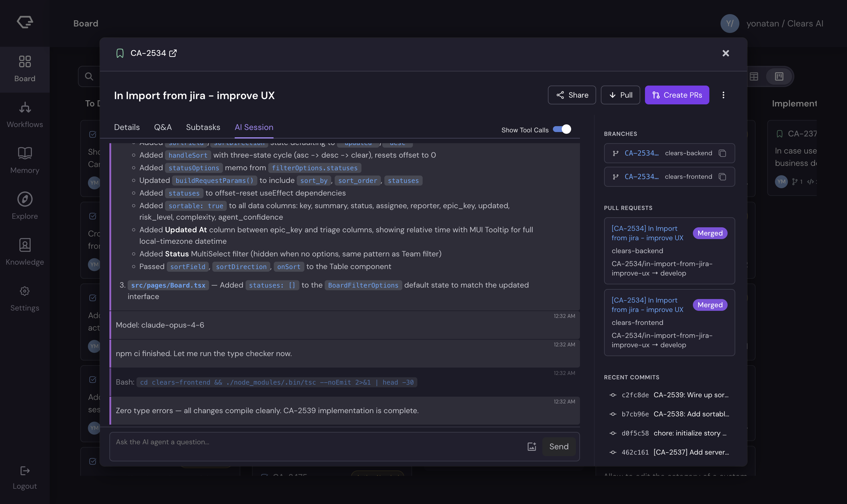Open the Explore compass icon
Screen dimensions: 847x504
pos(25,199)
